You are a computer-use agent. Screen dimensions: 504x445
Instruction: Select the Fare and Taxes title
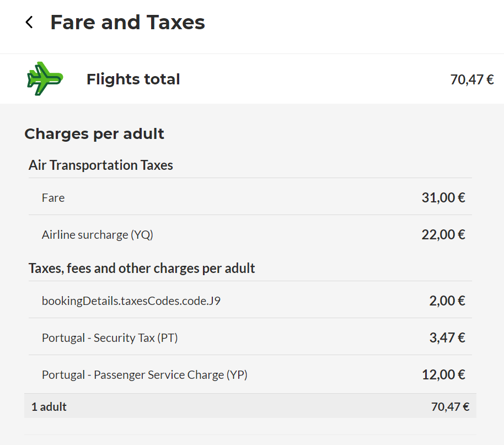tap(127, 22)
